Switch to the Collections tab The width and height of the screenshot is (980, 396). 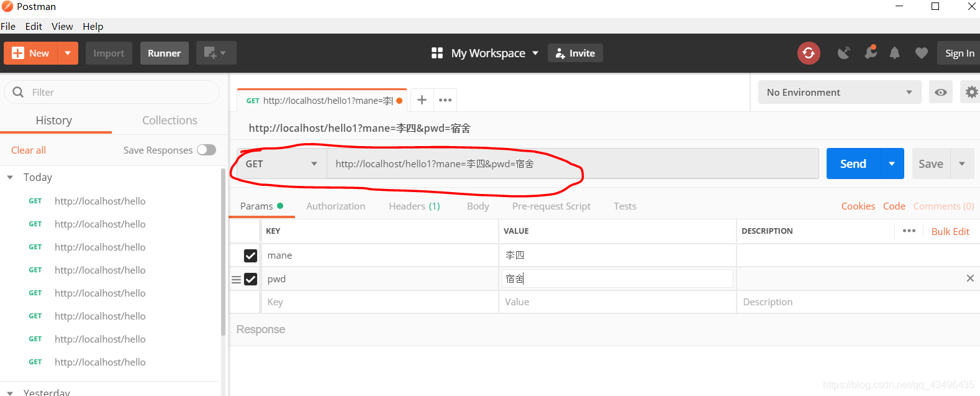[x=170, y=120]
